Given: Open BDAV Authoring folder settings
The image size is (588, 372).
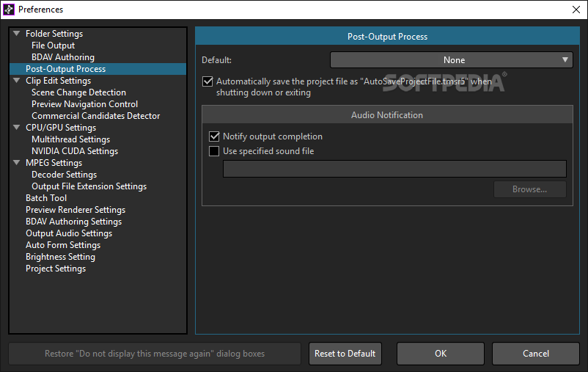Looking at the screenshot, I should point(63,57).
